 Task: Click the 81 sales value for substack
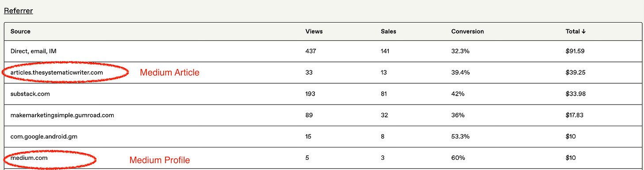click(384, 94)
